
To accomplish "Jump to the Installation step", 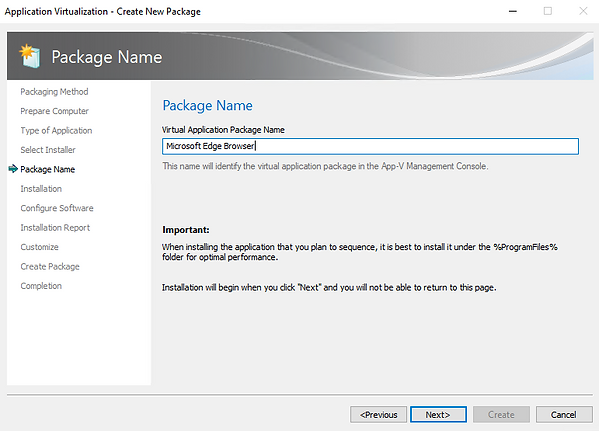I will tap(41, 189).
